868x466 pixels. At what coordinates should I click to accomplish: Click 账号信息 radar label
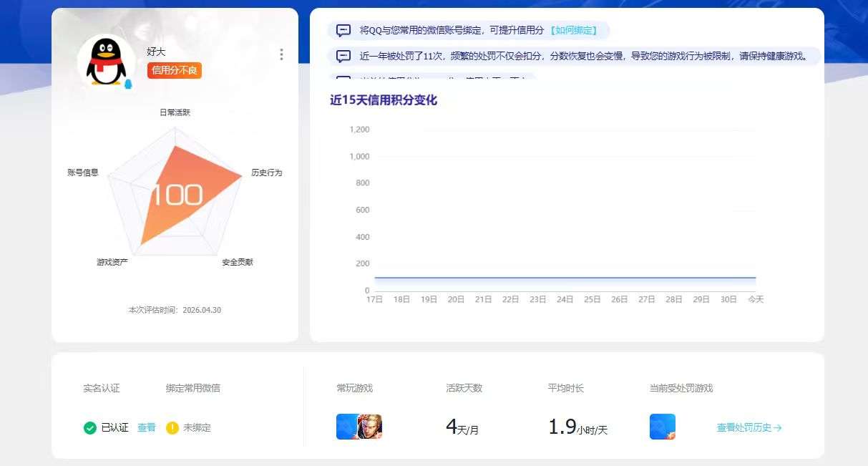83,173
